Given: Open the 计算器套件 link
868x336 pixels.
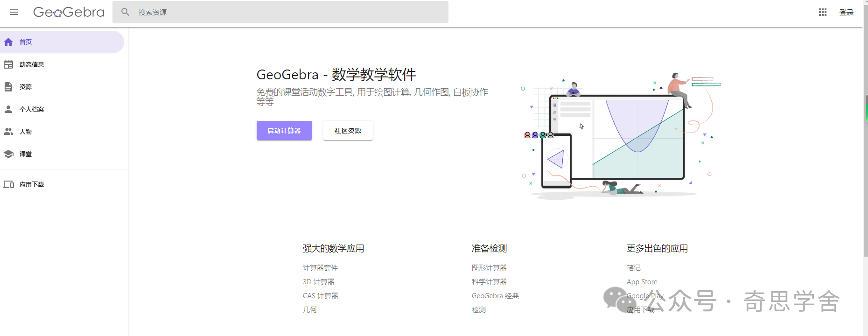Looking at the screenshot, I should pos(320,268).
